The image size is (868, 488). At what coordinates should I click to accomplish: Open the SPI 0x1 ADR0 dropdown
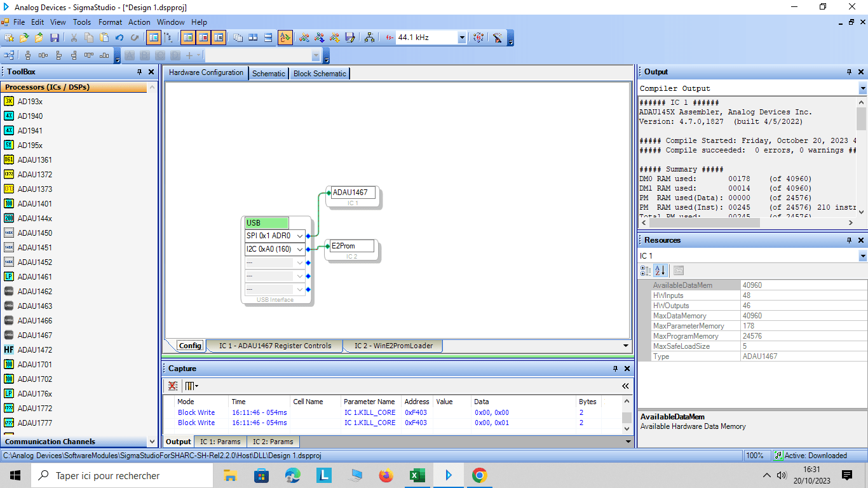[300, 236]
